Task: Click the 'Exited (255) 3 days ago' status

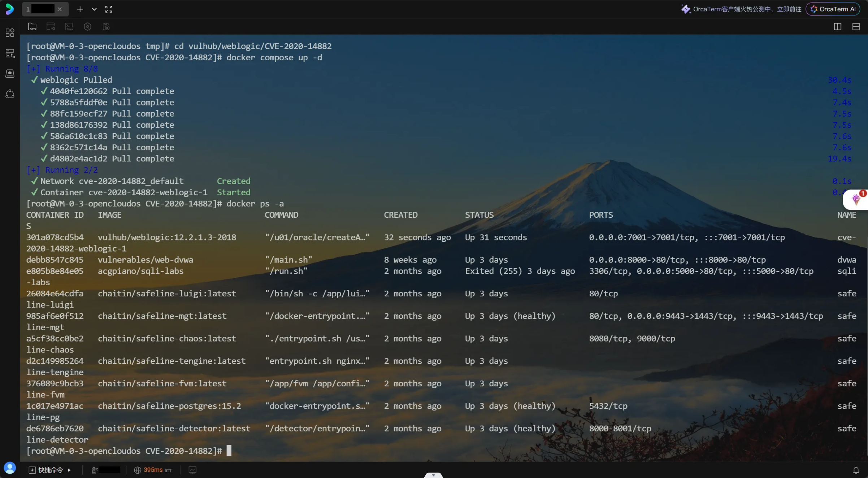Action: click(520, 271)
